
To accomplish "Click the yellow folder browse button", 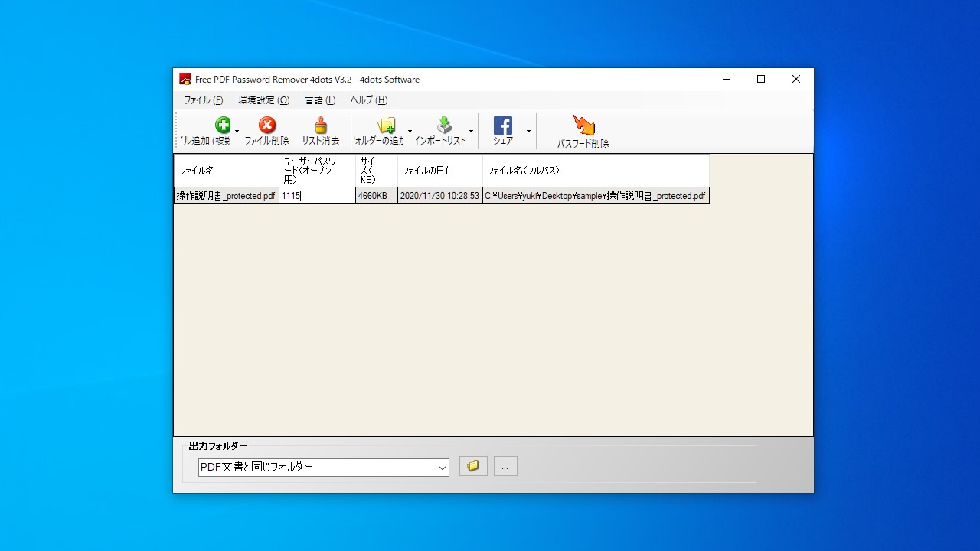I will click(x=473, y=466).
